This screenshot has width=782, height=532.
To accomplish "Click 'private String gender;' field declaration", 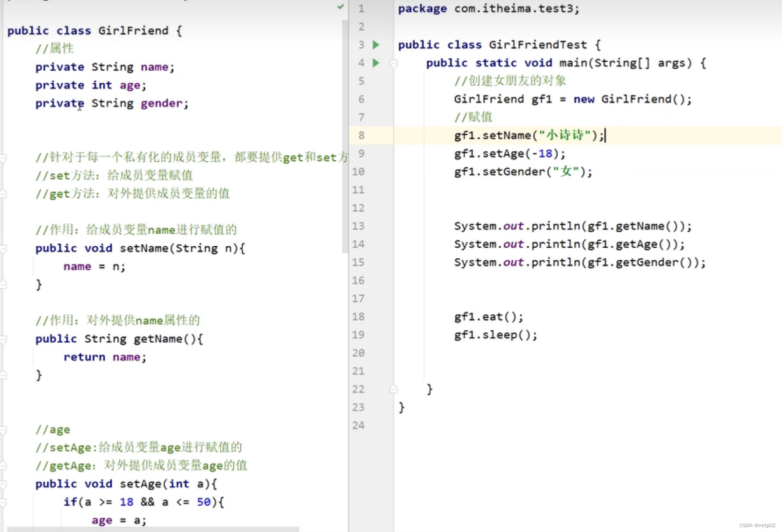I will click(x=112, y=103).
